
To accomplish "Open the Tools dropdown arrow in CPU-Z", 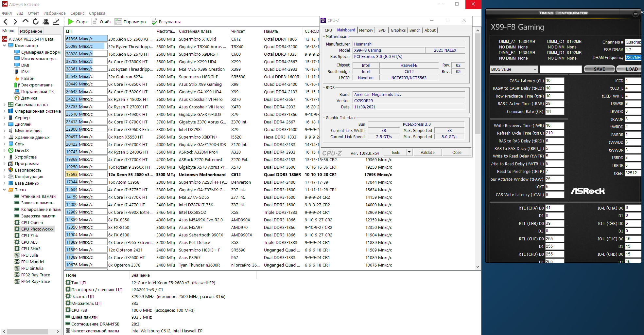I will tap(409, 152).
